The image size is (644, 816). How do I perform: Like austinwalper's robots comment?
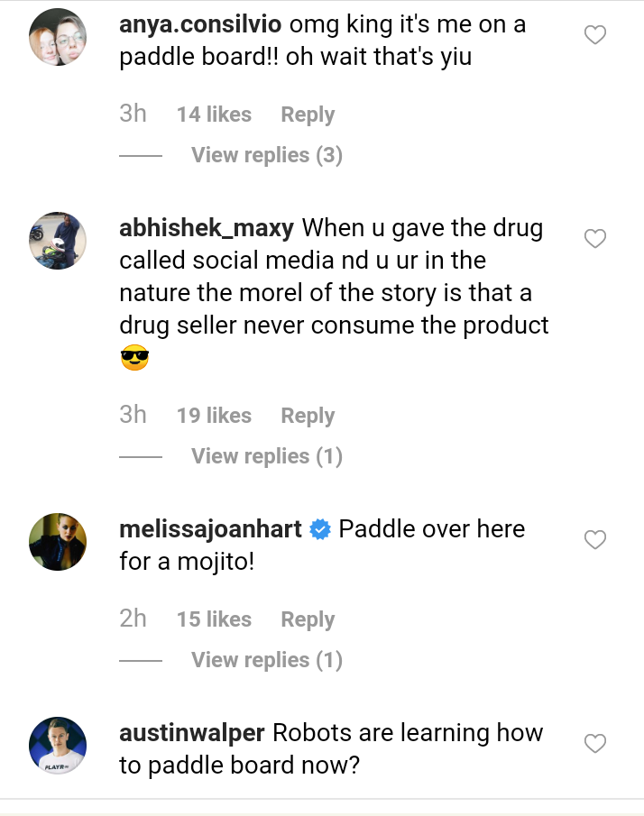point(594,744)
